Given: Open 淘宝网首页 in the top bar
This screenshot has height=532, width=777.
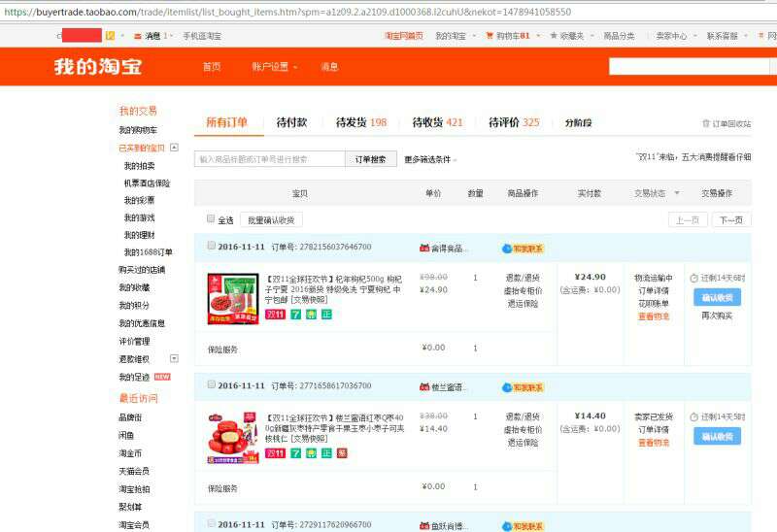Looking at the screenshot, I should click(x=404, y=36).
